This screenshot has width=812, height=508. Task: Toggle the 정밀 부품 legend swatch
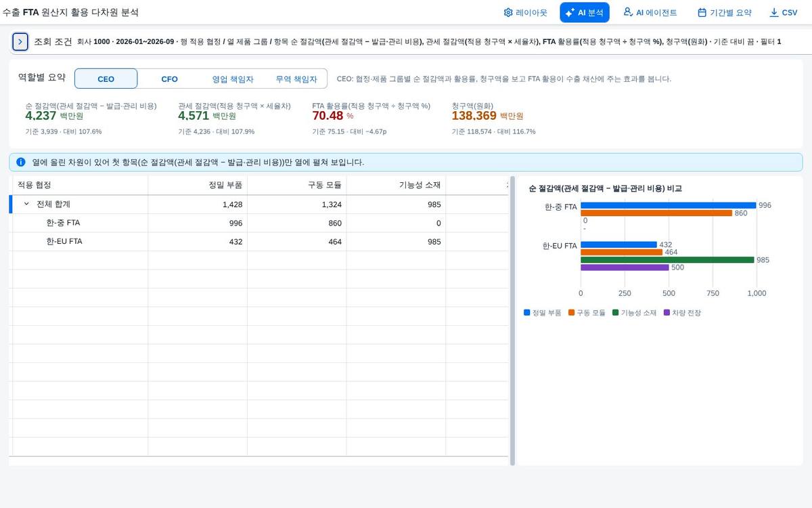pyautogui.click(x=526, y=313)
